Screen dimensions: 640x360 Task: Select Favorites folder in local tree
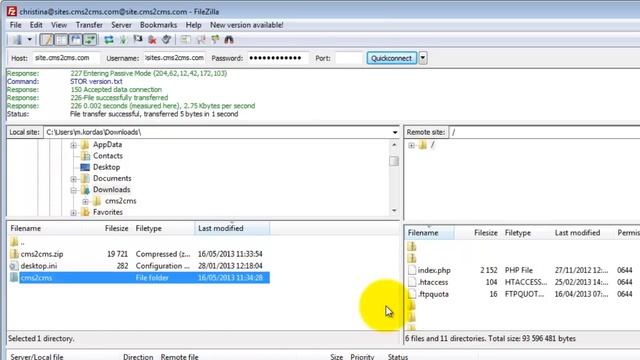(x=108, y=212)
